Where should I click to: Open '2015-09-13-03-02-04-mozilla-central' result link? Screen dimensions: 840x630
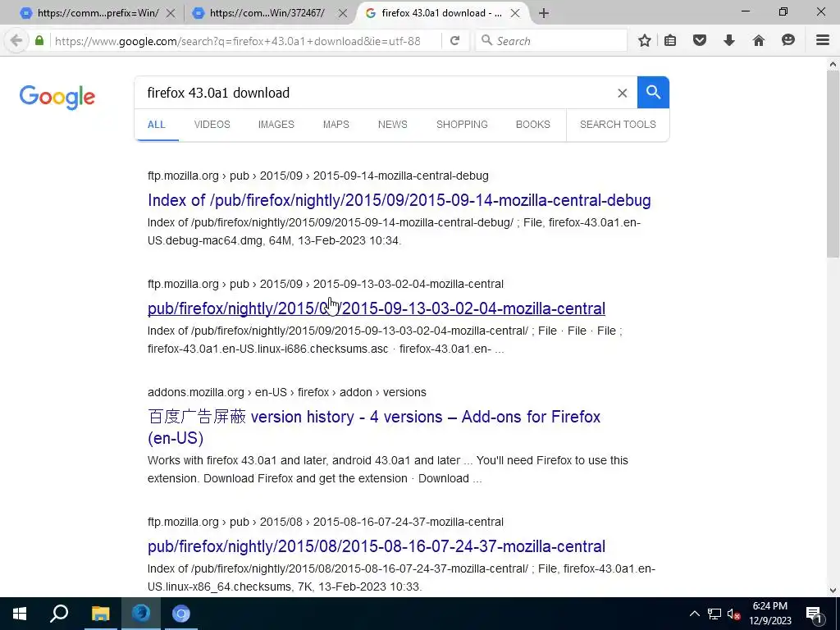377,308
